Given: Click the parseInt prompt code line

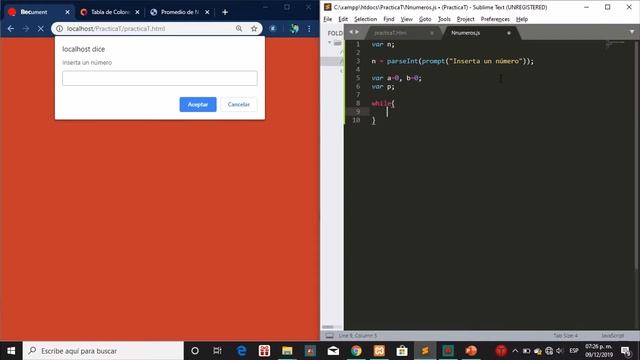Looking at the screenshot, I should [452, 61].
